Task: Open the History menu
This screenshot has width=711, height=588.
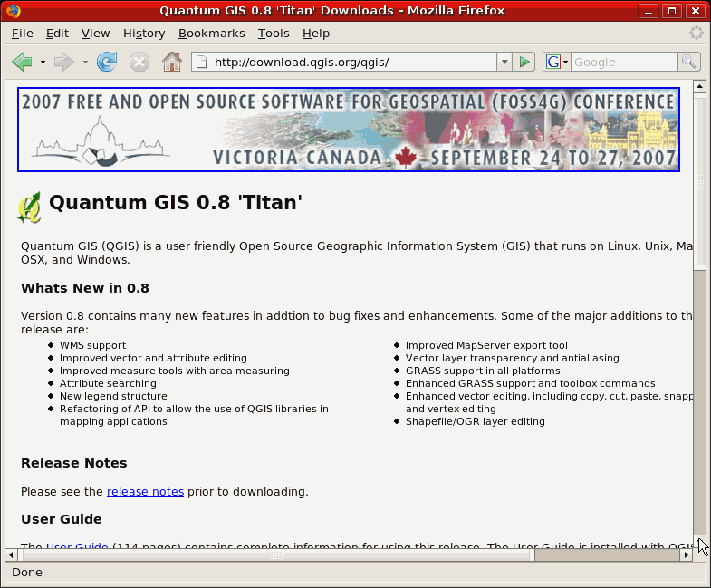Action: [144, 34]
